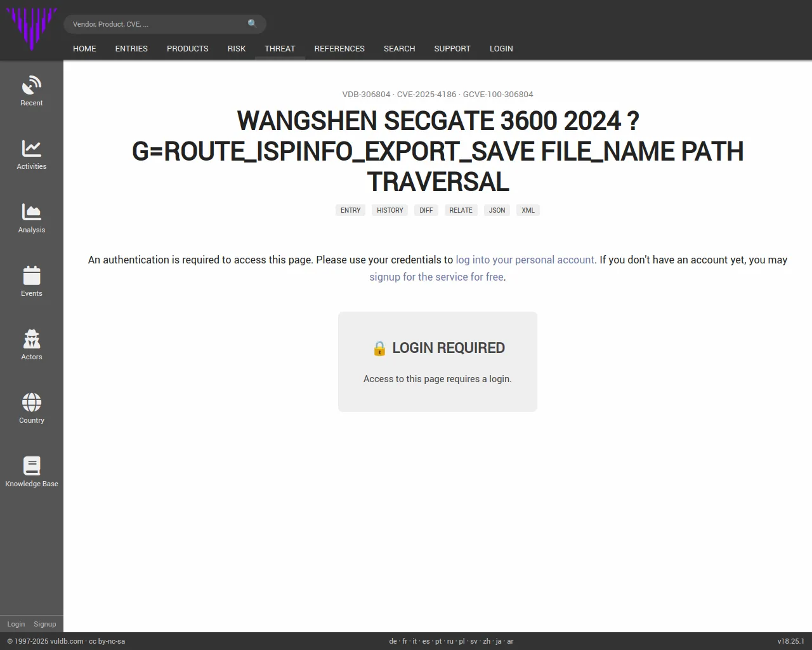Switch language to ar

[510, 641]
